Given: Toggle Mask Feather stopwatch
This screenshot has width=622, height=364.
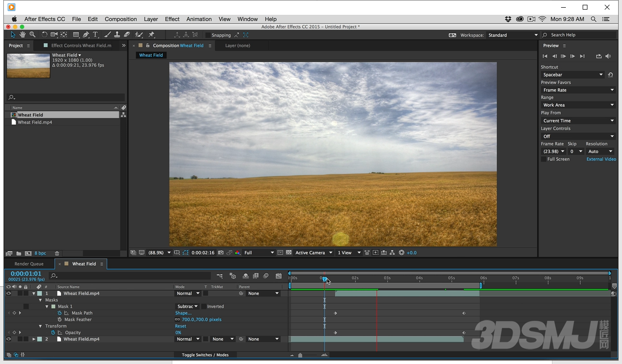Looking at the screenshot, I should click(x=60, y=319).
